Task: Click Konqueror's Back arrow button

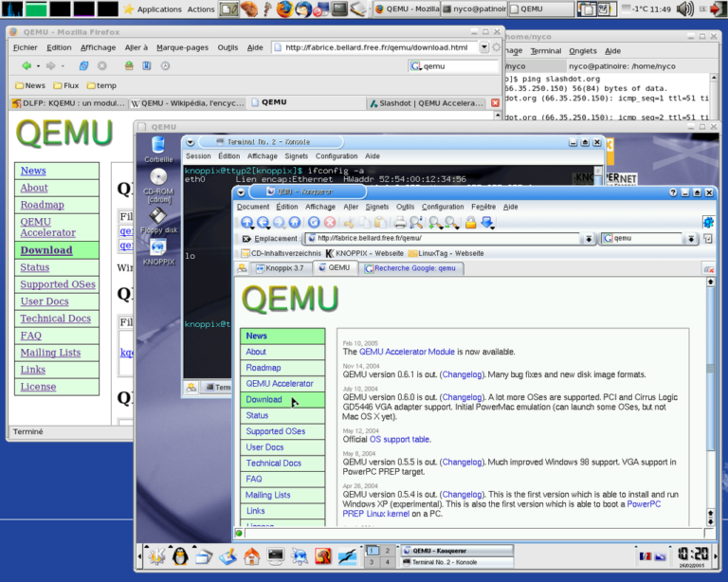Action: (x=263, y=223)
